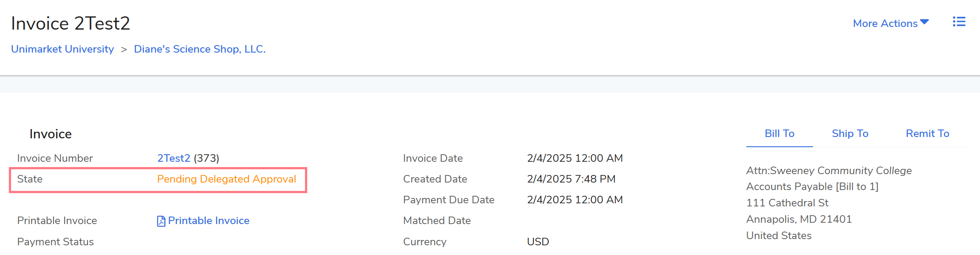Click the Printable Invoice link text
This screenshot has width=980, height=255.
point(208,221)
